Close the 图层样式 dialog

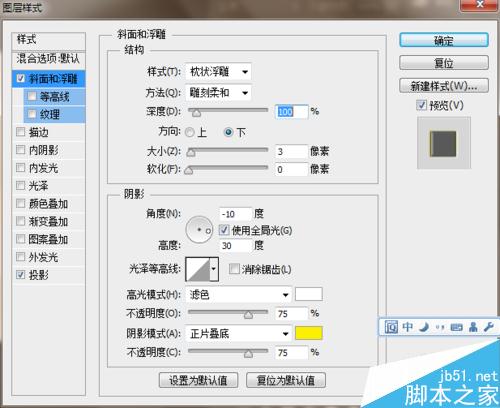[x=480, y=5]
